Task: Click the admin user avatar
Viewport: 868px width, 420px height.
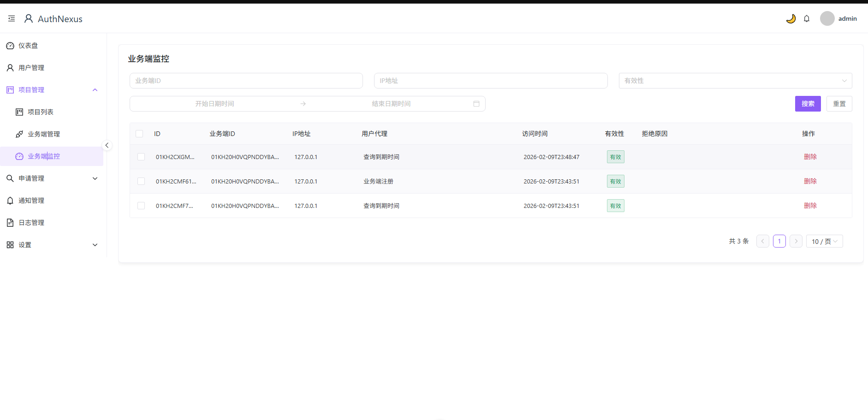Action: pos(827,18)
